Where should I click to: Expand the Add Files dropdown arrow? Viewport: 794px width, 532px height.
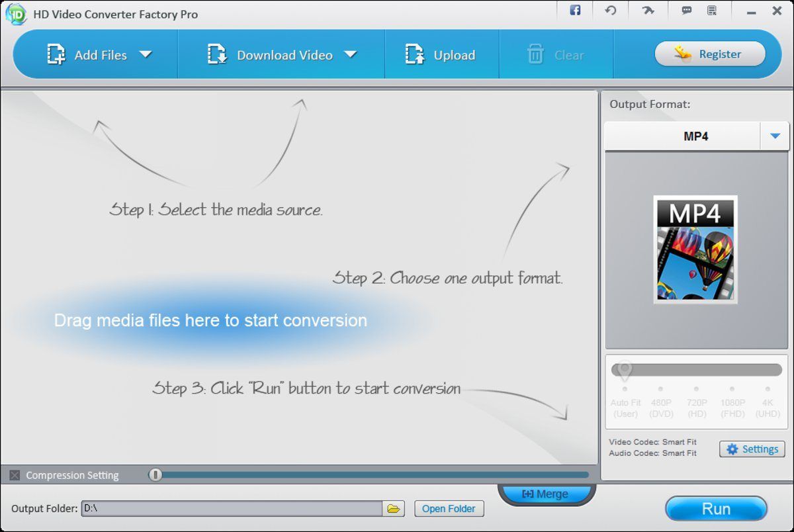tap(147, 56)
